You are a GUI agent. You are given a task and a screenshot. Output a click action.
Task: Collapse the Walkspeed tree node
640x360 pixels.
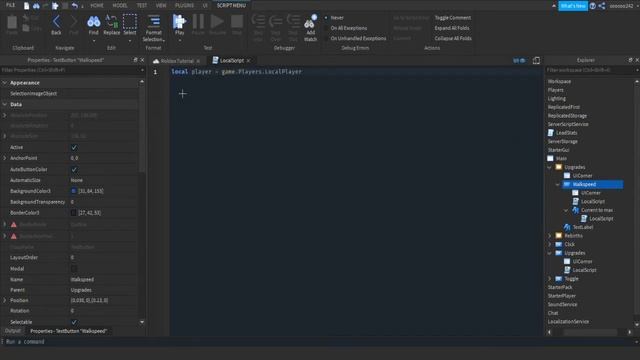click(558, 184)
